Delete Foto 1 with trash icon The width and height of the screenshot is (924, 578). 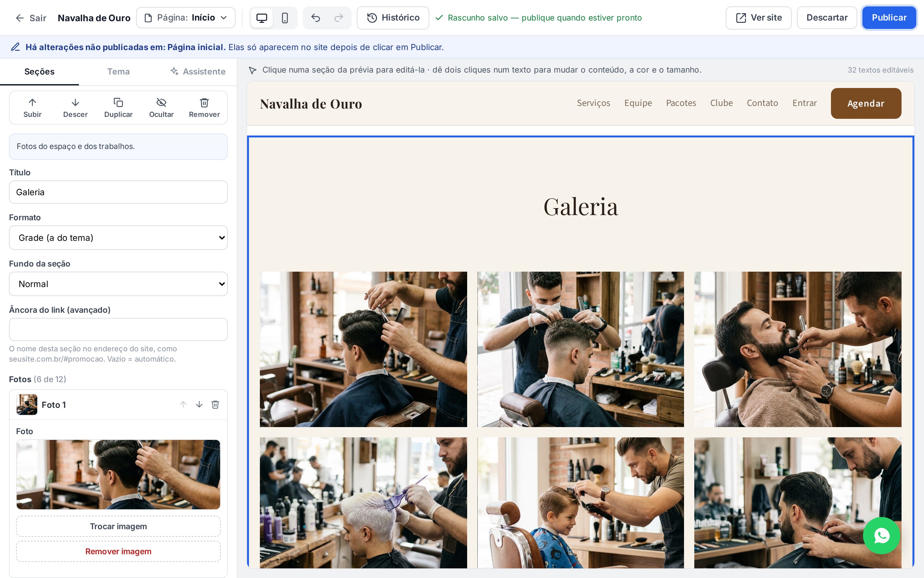(215, 405)
